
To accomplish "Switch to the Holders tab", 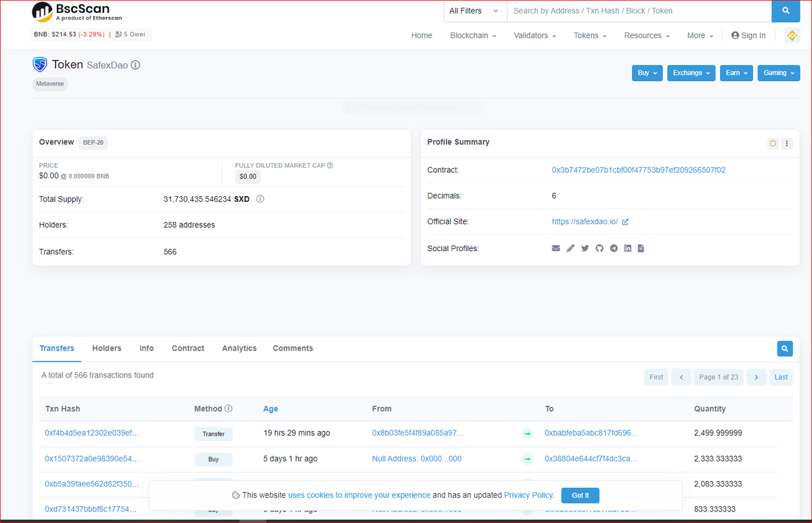I will (x=107, y=348).
